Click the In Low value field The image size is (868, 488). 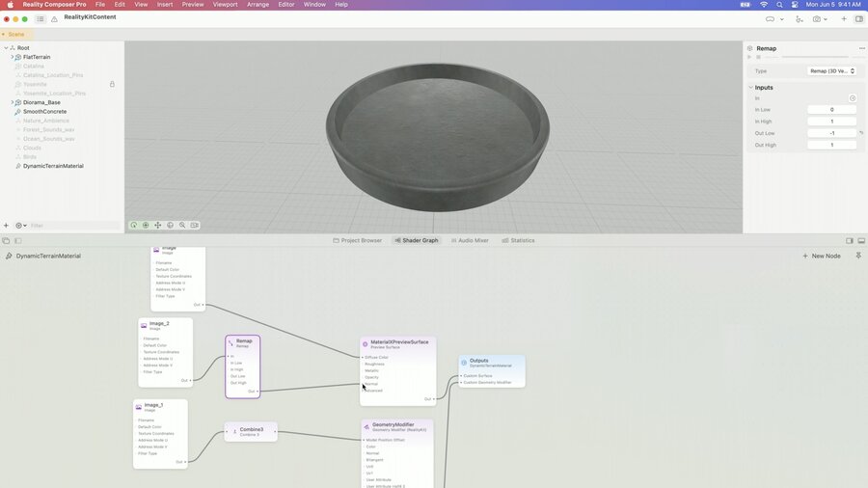pyautogui.click(x=832, y=110)
